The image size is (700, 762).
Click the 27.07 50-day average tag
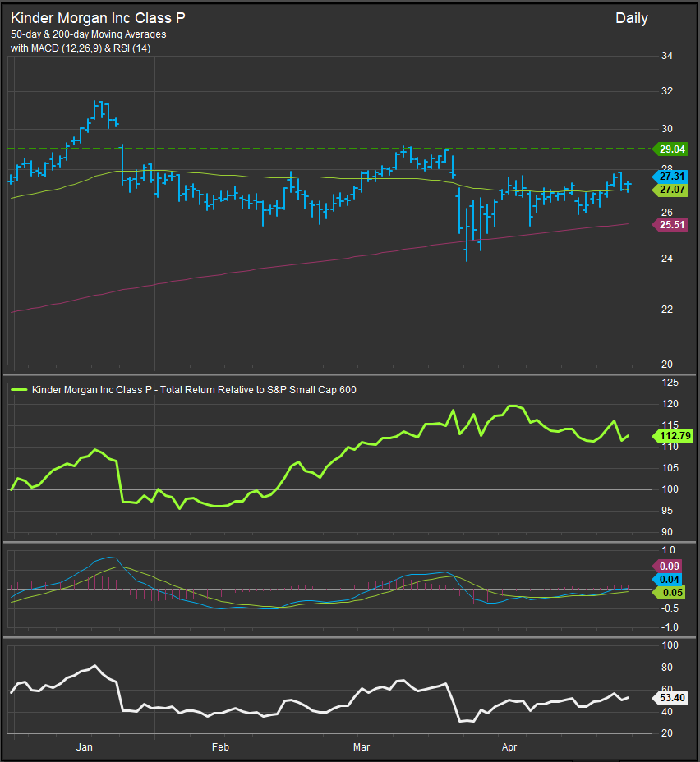670,190
